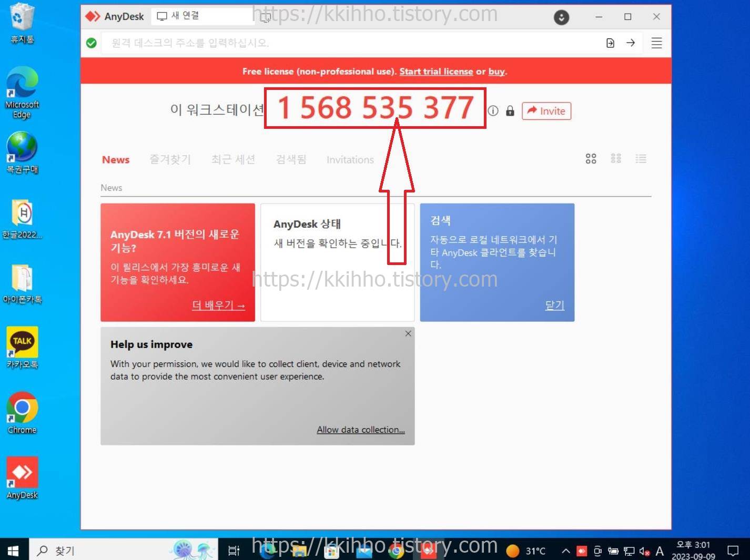Viewport: 750px width, 560px height.
Task: Click the round download badge in the title bar
Action: [561, 17]
